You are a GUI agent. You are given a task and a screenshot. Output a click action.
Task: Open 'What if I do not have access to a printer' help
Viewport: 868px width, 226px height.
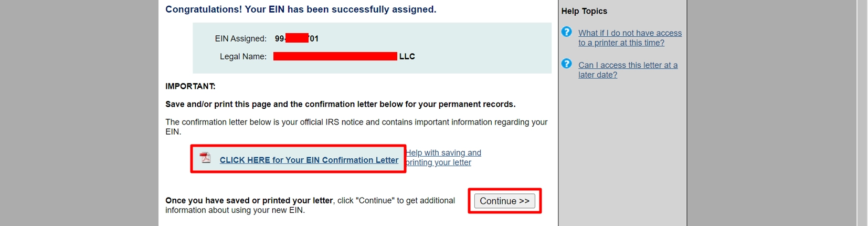[x=630, y=38]
